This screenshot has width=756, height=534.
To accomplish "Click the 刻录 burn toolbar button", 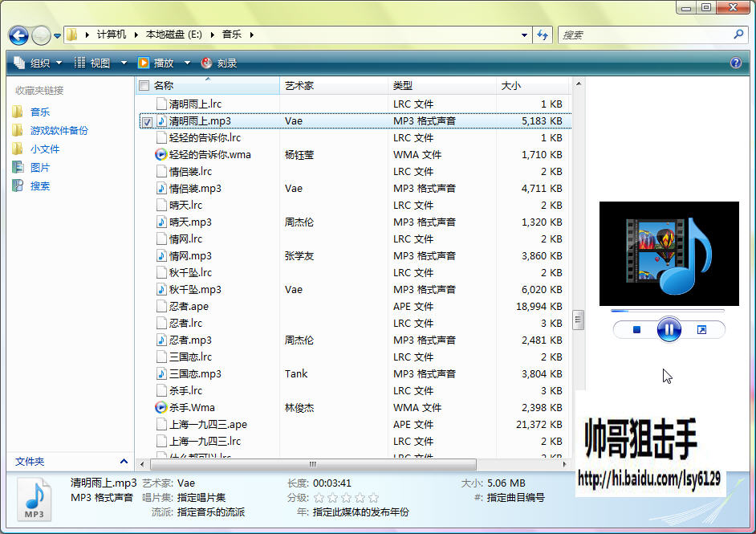I will coord(219,63).
